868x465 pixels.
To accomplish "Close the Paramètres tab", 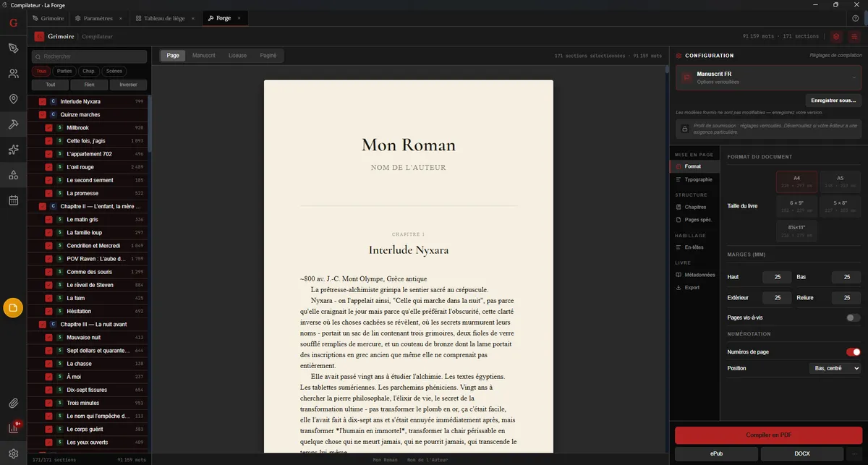I will click(x=120, y=18).
